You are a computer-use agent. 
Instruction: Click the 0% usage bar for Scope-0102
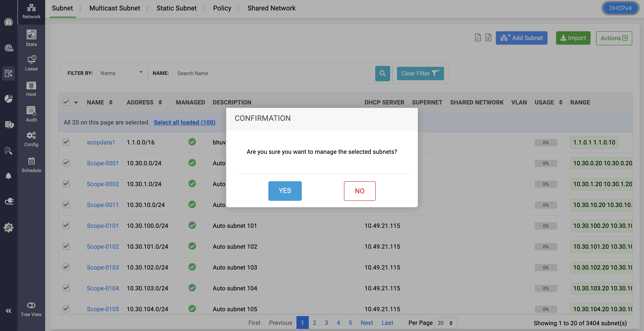coord(546,247)
